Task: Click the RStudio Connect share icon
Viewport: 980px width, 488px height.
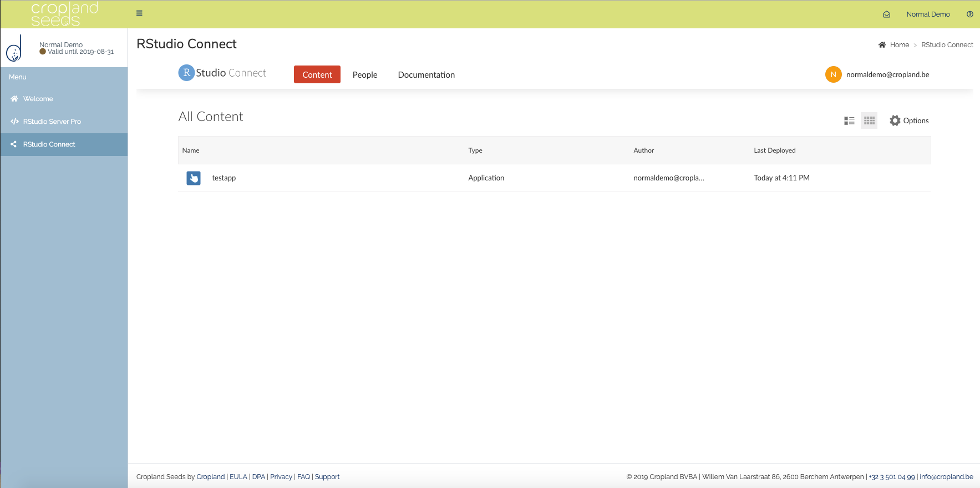Action: pyautogui.click(x=14, y=144)
